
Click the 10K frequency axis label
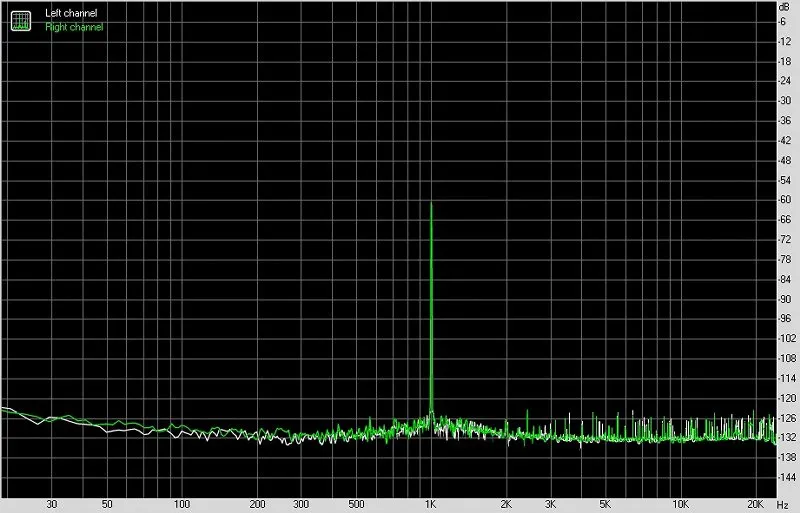pyautogui.click(x=680, y=504)
